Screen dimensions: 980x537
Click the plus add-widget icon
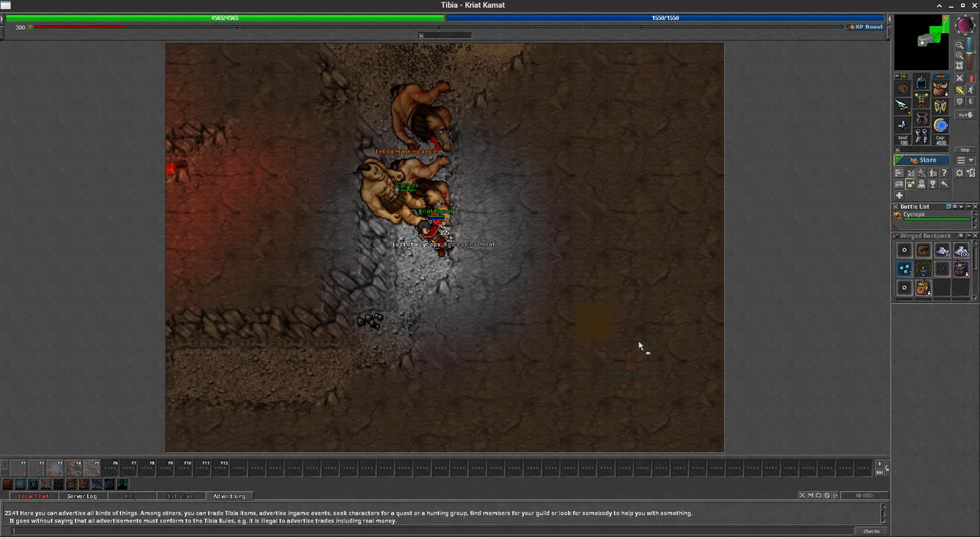pos(899,195)
